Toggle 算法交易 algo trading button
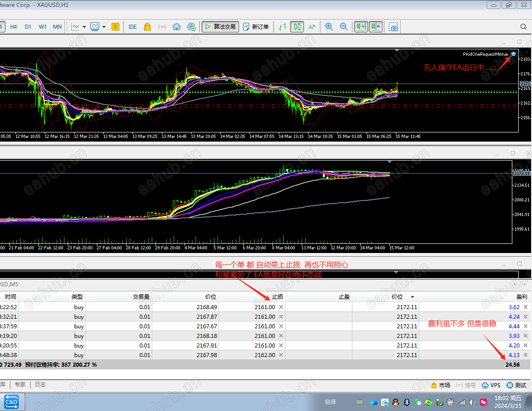The height and width of the screenshot is (411, 532). point(220,27)
